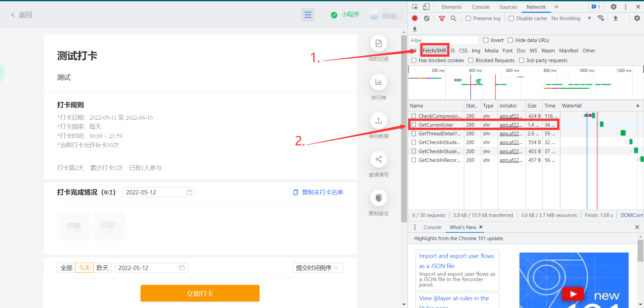644x308 pixels.
Task: Open the 2022-05-12 date picker calendar
Action: point(190,192)
